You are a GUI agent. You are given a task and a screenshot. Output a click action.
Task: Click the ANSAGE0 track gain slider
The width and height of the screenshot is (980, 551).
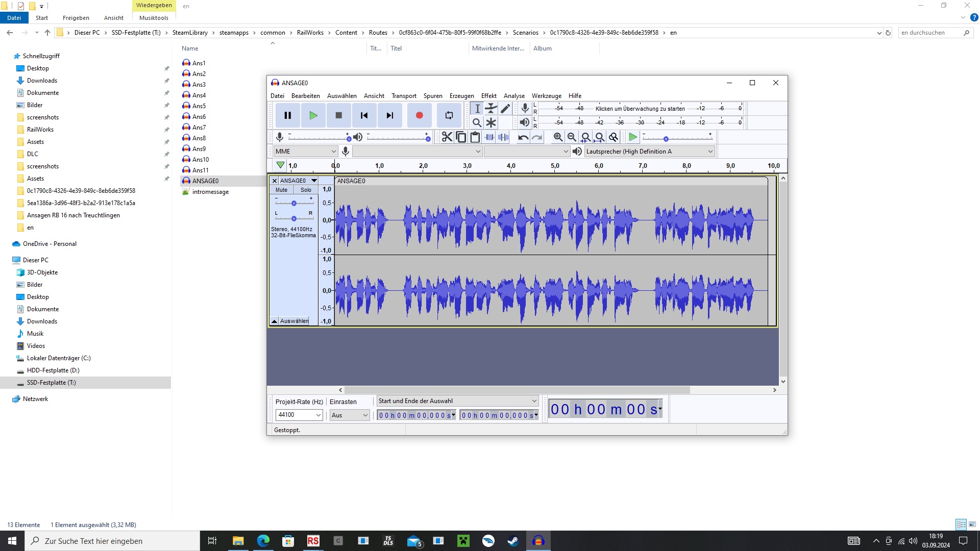(x=293, y=203)
